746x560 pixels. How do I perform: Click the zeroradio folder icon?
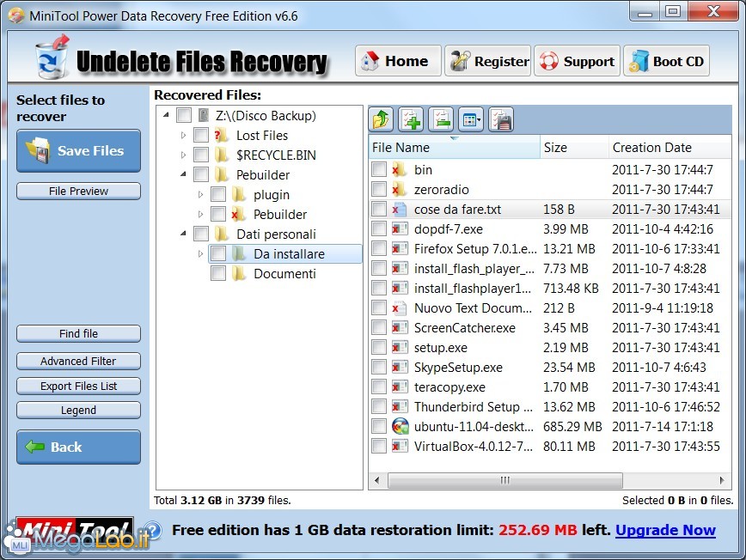point(399,190)
